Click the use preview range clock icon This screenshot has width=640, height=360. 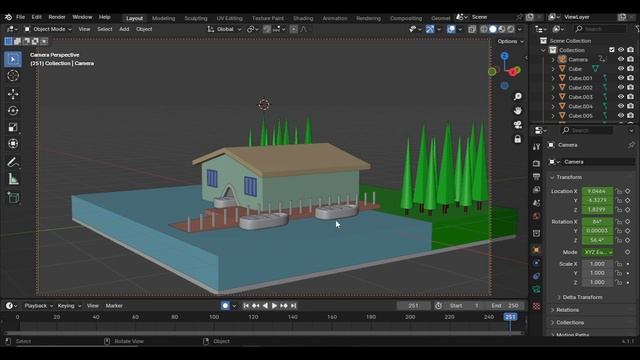coord(438,306)
